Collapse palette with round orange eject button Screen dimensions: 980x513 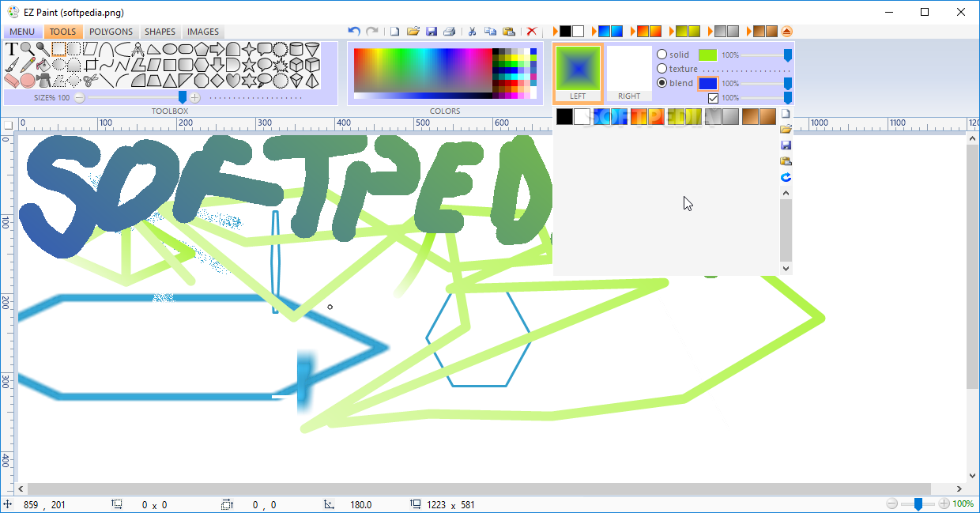point(786,32)
